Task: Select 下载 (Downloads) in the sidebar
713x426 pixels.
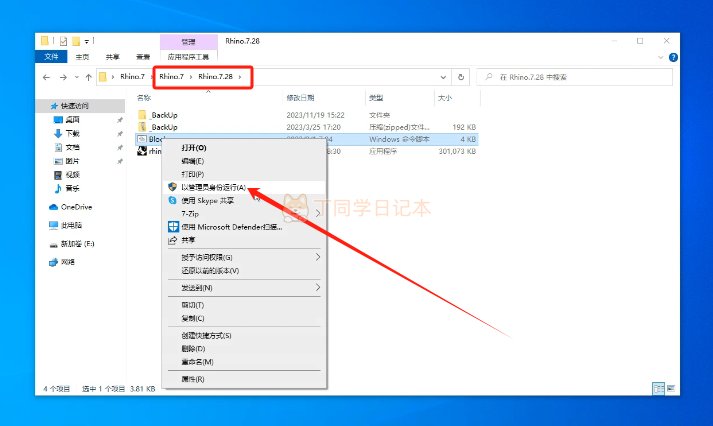Action: (x=72, y=134)
